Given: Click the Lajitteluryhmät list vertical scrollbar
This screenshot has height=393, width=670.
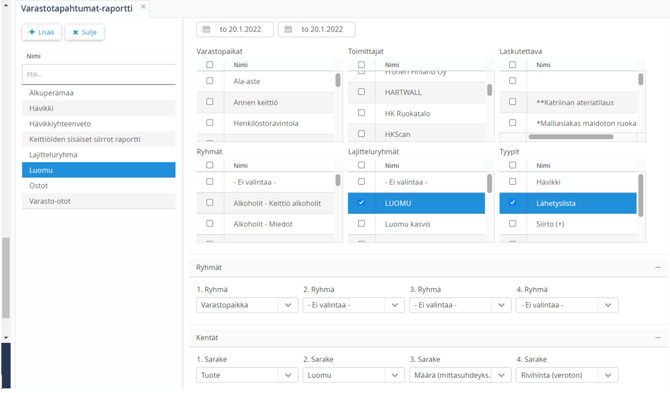Looking at the screenshot, I should click(489, 184).
